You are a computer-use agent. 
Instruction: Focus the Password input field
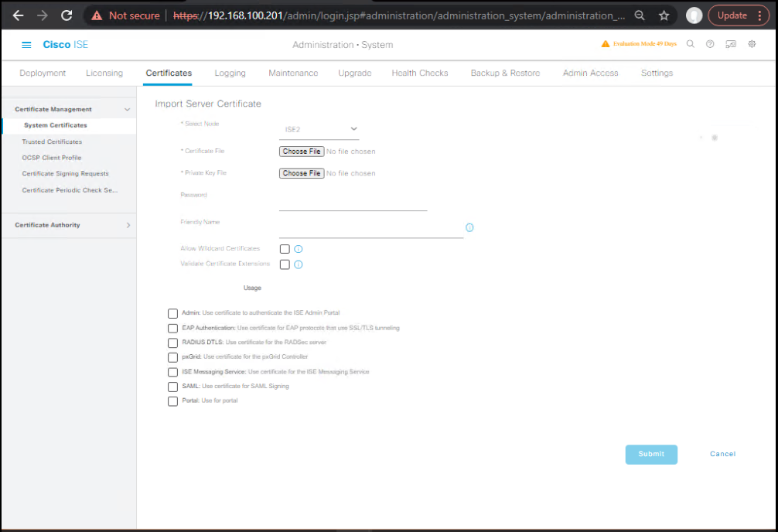point(353,202)
